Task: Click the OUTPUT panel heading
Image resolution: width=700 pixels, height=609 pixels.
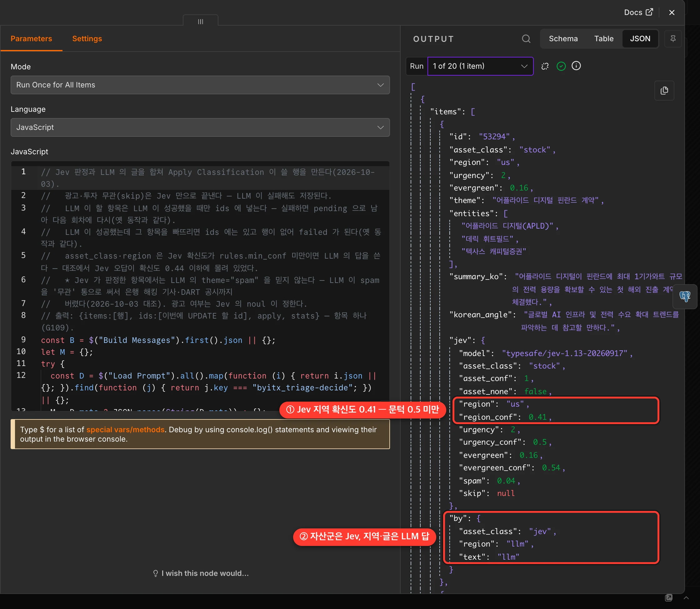Action: click(x=433, y=39)
